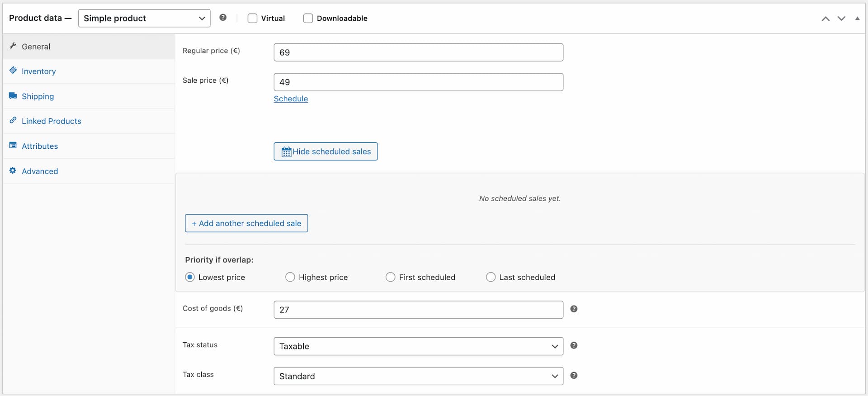Enable the Downloadable checkbox

point(308,18)
